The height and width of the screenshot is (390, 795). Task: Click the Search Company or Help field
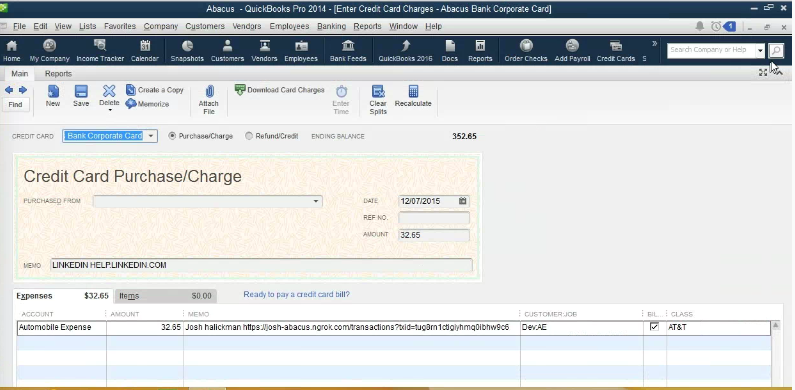pos(711,50)
